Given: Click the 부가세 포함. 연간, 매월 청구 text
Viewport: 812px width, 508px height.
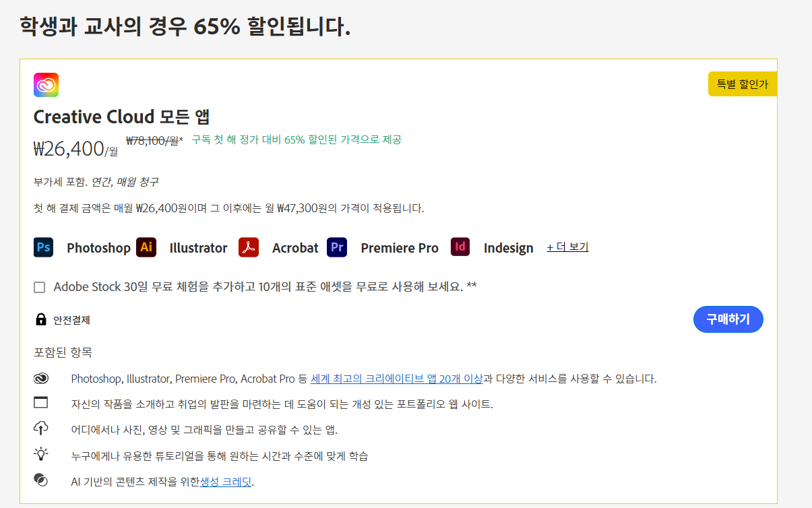Looking at the screenshot, I should coord(96,182).
